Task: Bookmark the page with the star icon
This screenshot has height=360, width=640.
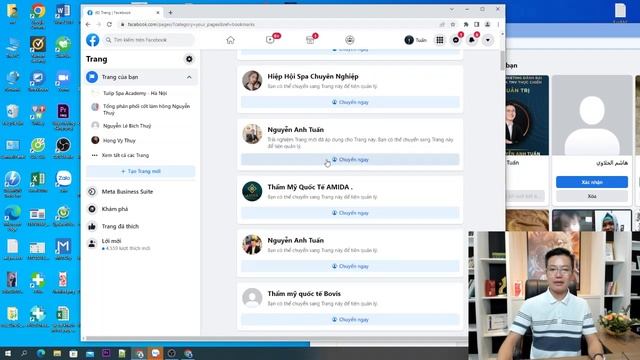Action: coord(453,24)
